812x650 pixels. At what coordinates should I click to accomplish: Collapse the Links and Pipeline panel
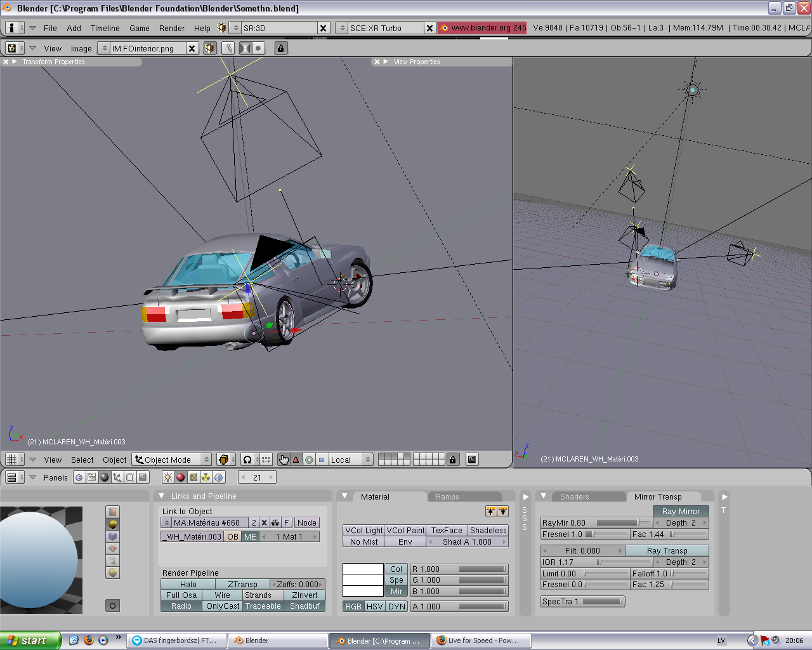[x=162, y=496]
